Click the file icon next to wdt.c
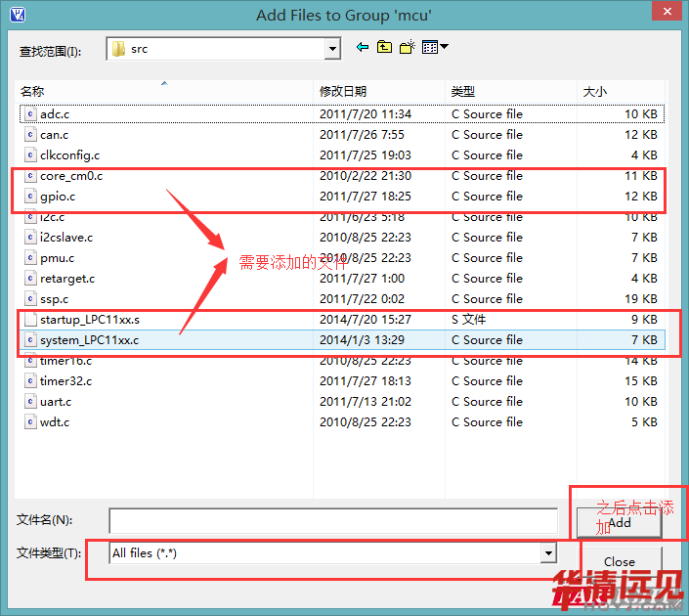 point(30,422)
